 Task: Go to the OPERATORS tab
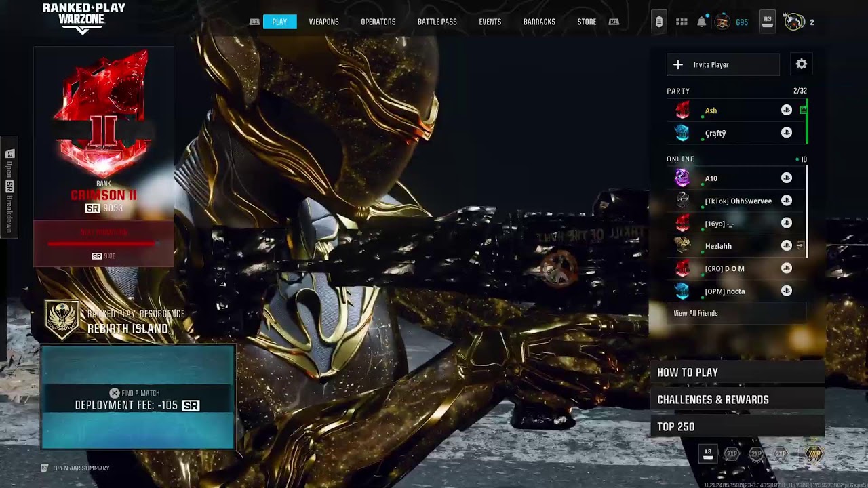tap(378, 22)
